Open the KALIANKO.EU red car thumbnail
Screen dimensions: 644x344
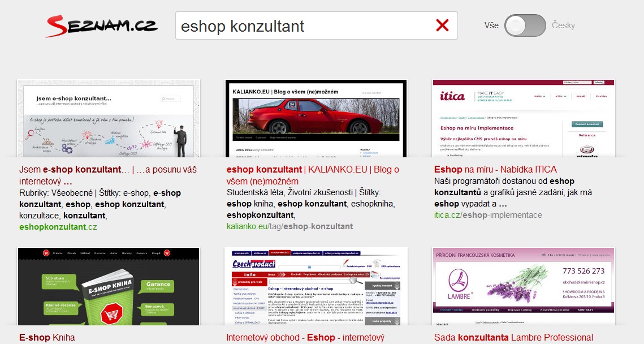point(316,118)
